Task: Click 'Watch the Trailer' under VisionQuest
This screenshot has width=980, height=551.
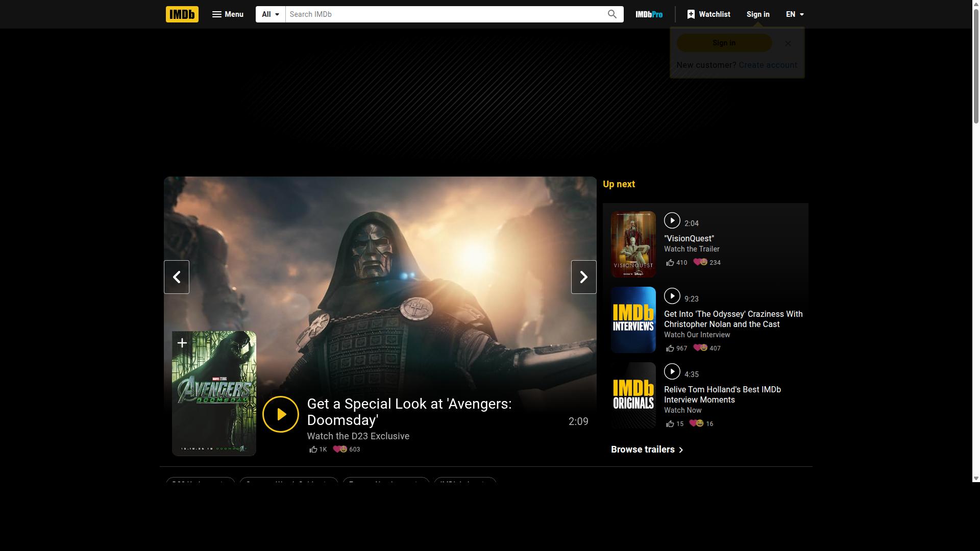Action: point(692,249)
